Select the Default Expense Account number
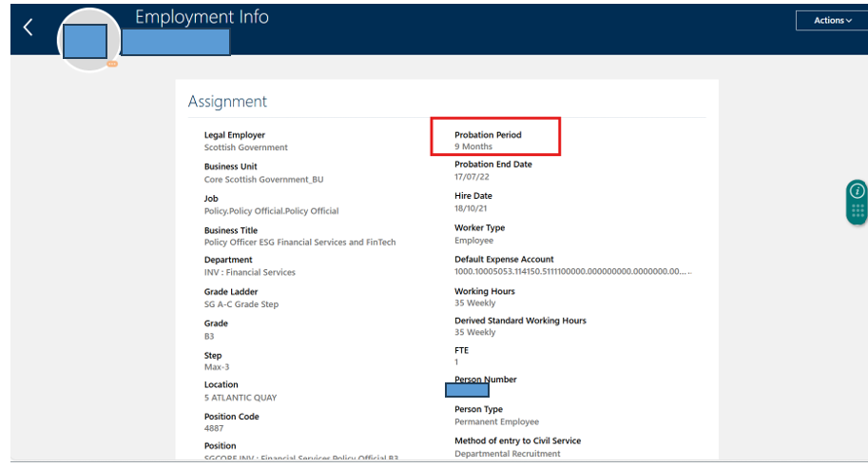Image resolution: width=868 pixels, height=468 pixels. 573,271
